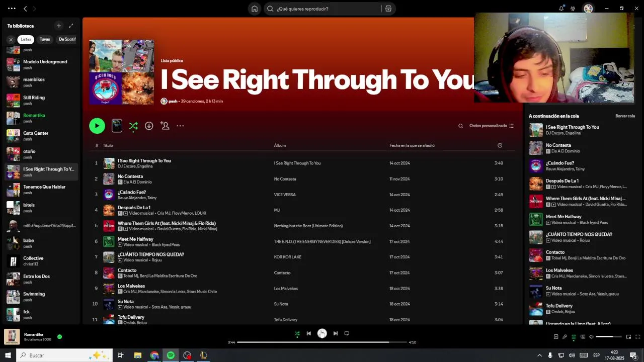Click the playlist preview card next to play
Screen dimensions: 644x362
pos(117,126)
